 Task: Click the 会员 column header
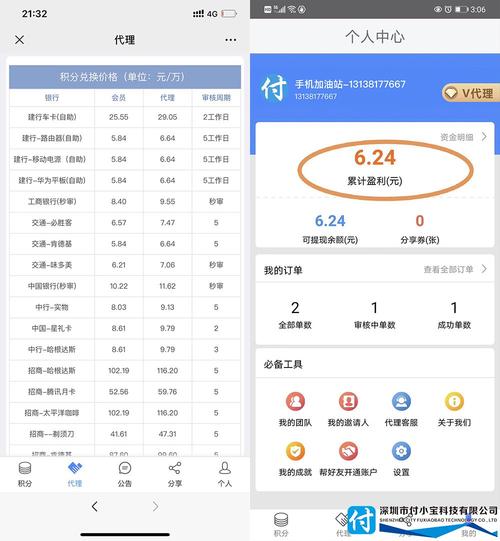(119, 98)
